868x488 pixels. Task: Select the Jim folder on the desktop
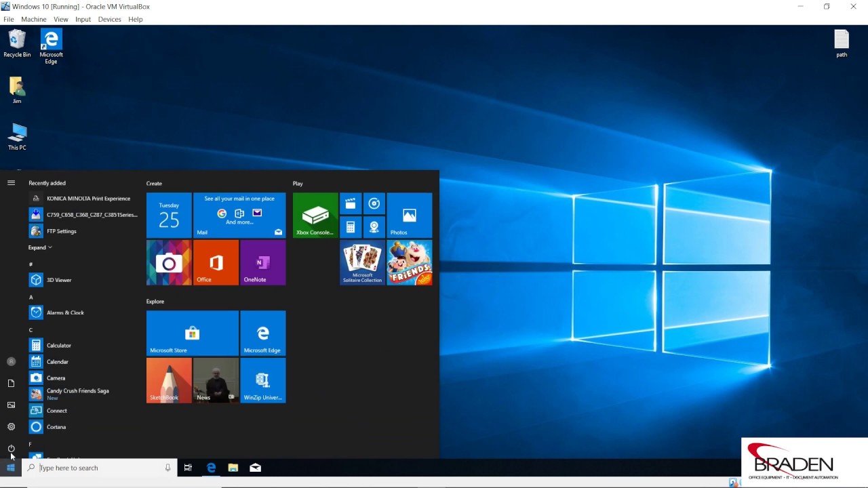point(17,90)
